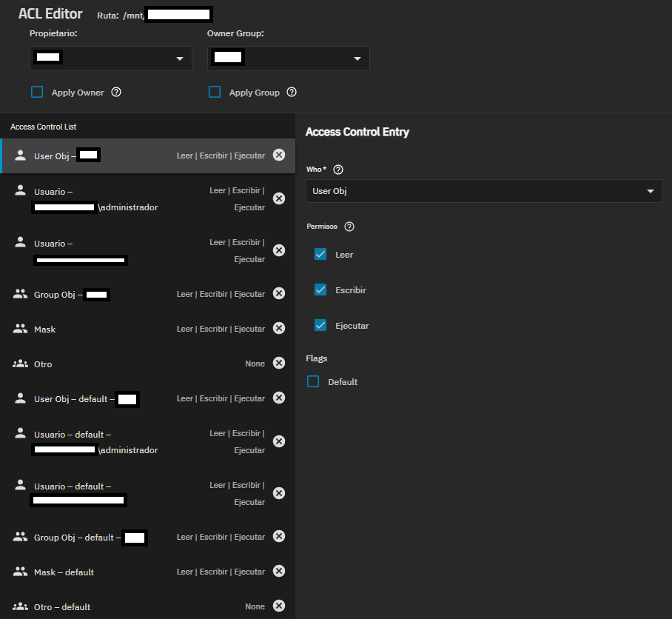Click the person icon of User Obj – default
Viewport: 672px width, 619px height.
(20, 398)
